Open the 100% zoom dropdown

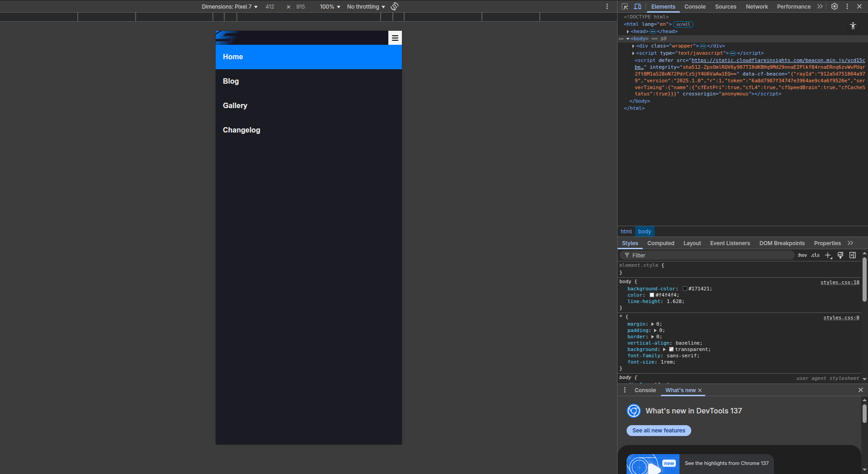coord(330,7)
